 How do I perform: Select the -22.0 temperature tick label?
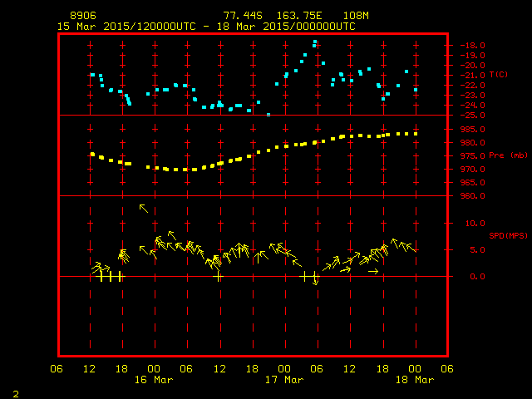473,85
